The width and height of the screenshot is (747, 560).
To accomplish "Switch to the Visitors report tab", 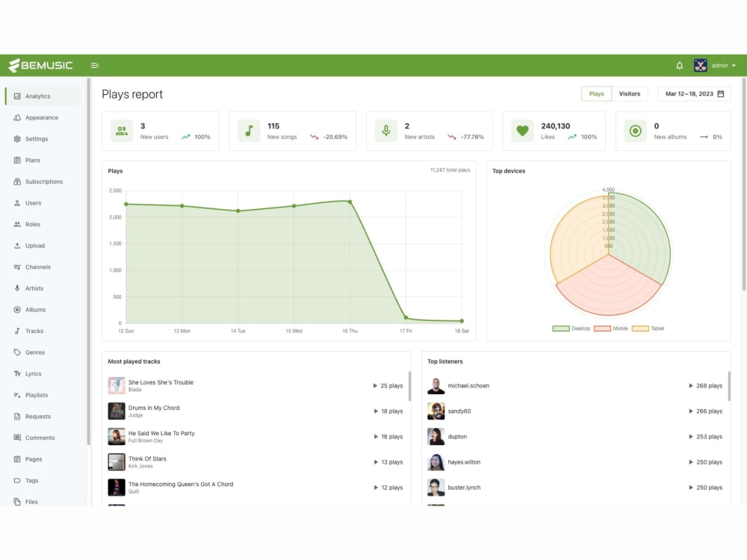I will (629, 94).
